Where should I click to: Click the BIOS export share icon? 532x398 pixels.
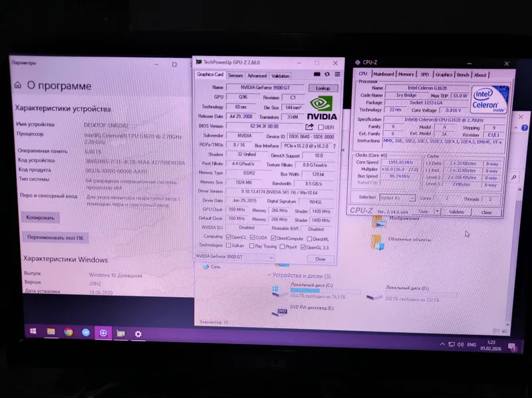pyautogui.click(x=309, y=127)
